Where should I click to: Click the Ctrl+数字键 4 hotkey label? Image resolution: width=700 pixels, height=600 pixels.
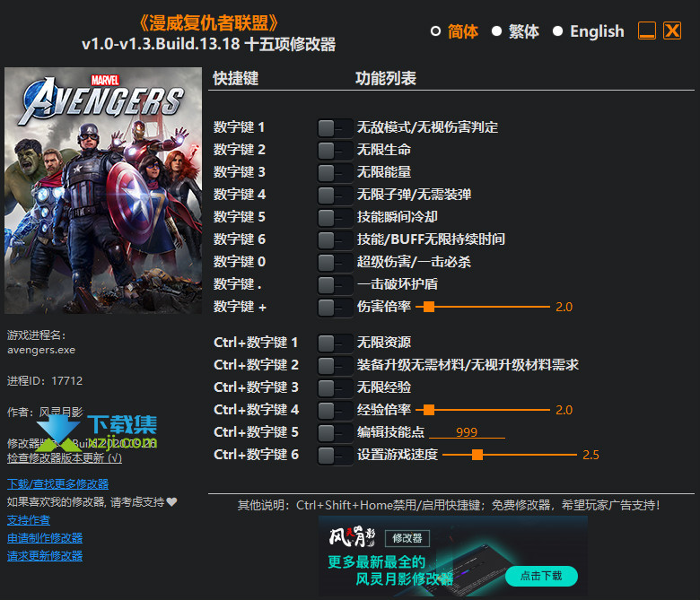coord(257,410)
